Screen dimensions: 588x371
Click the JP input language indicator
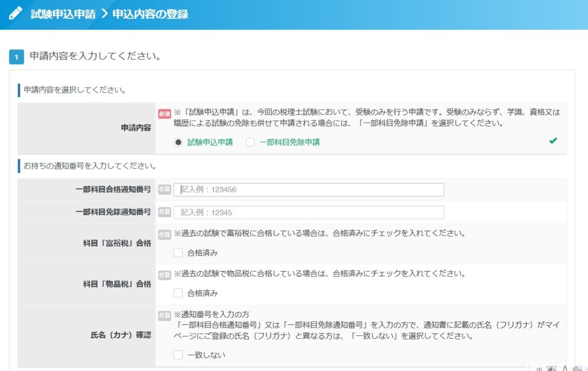(x=539, y=368)
